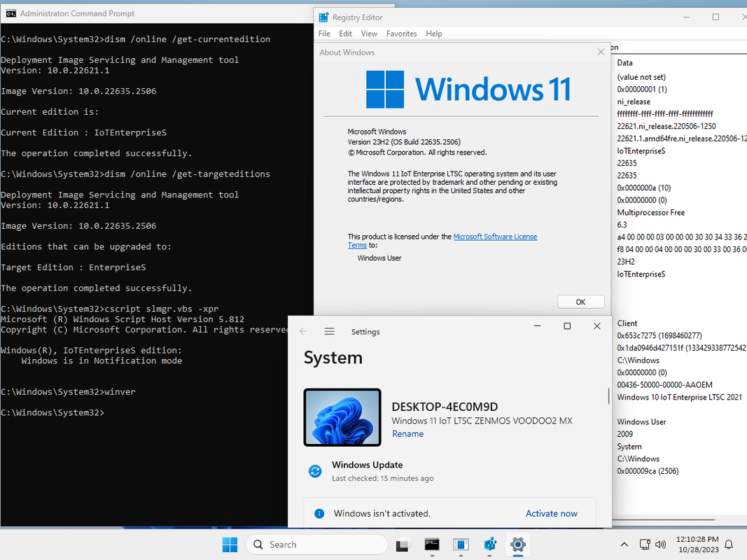Select the 0x000009ca (2506) registry value
Image resolution: width=747 pixels, height=560 pixels.
click(x=648, y=471)
